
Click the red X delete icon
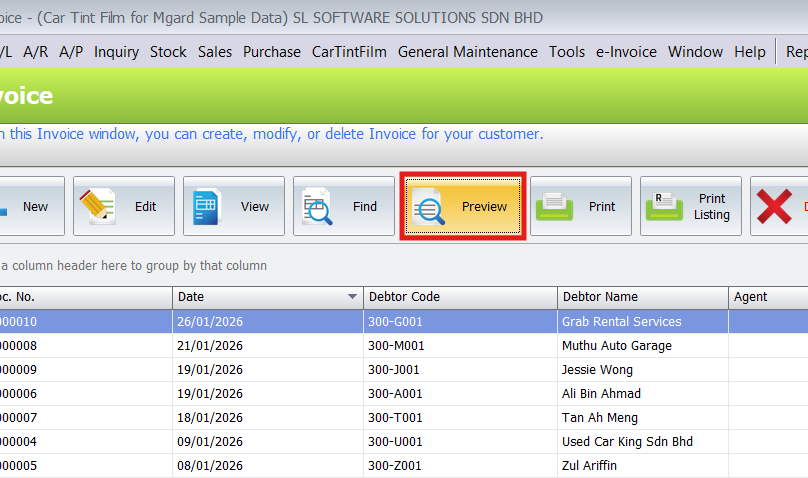coord(775,207)
